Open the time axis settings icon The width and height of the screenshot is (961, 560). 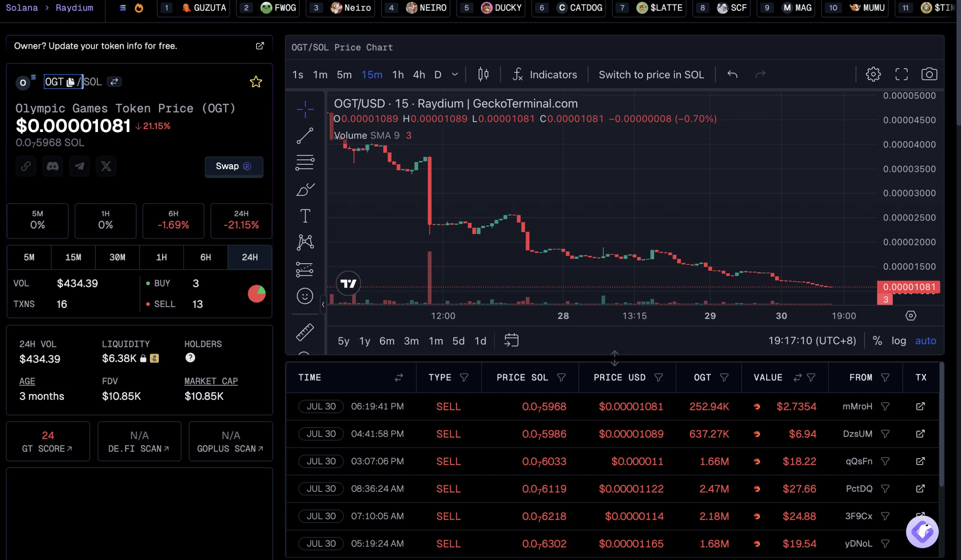tap(911, 316)
